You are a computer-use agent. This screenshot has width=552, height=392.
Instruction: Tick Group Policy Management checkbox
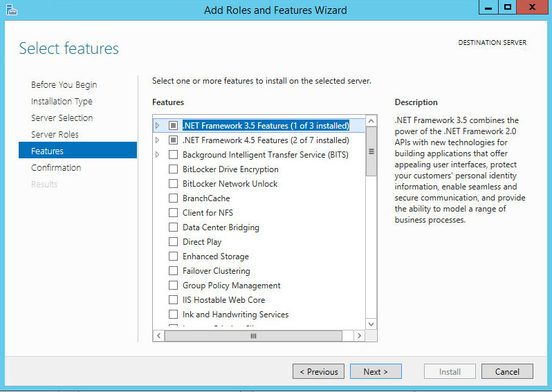coord(174,286)
